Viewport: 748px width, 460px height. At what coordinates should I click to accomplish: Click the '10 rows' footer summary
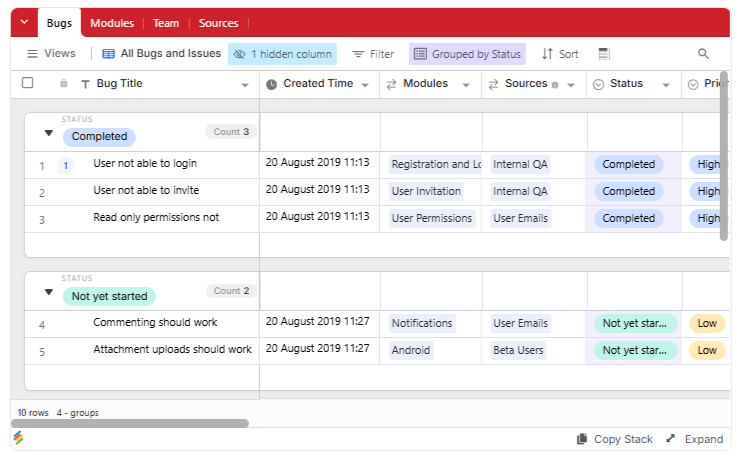pos(33,413)
